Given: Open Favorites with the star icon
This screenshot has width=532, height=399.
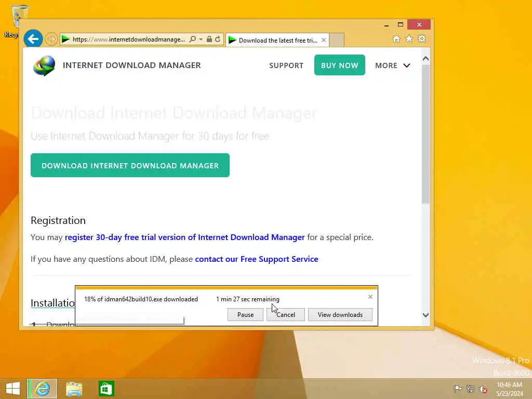Looking at the screenshot, I should click(x=409, y=38).
